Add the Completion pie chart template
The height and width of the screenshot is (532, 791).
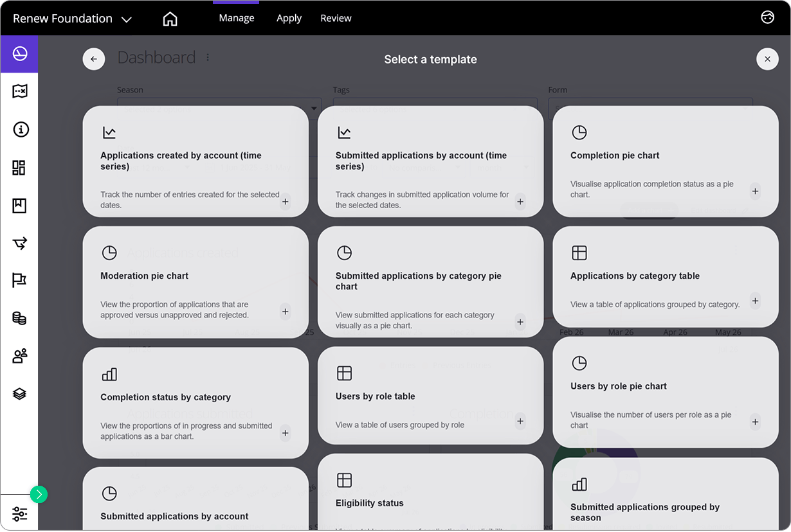pyautogui.click(x=756, y=191)
